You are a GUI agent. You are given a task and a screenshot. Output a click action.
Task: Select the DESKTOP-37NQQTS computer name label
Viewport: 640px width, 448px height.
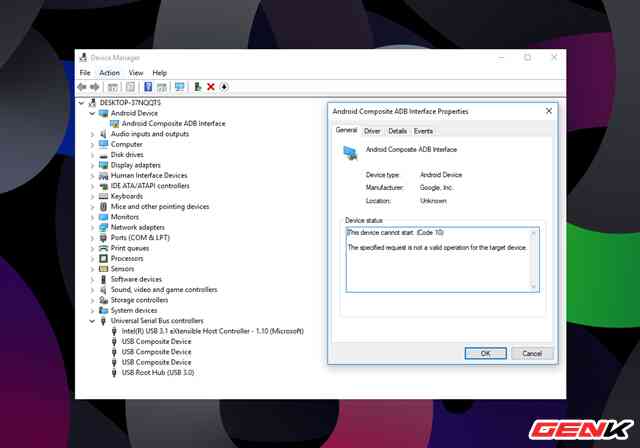click(130, 103)
